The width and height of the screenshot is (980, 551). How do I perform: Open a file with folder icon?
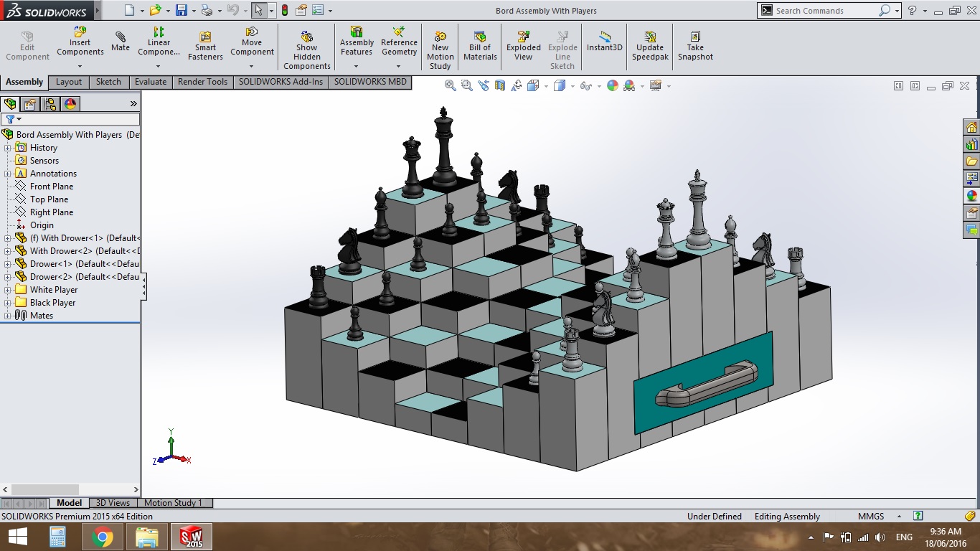point(156,11)
